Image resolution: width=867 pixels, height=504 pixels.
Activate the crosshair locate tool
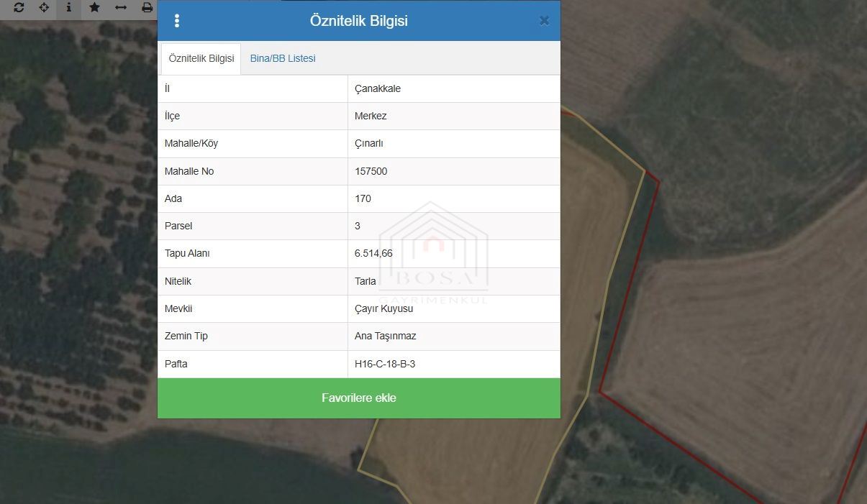[x=44, y=8]
